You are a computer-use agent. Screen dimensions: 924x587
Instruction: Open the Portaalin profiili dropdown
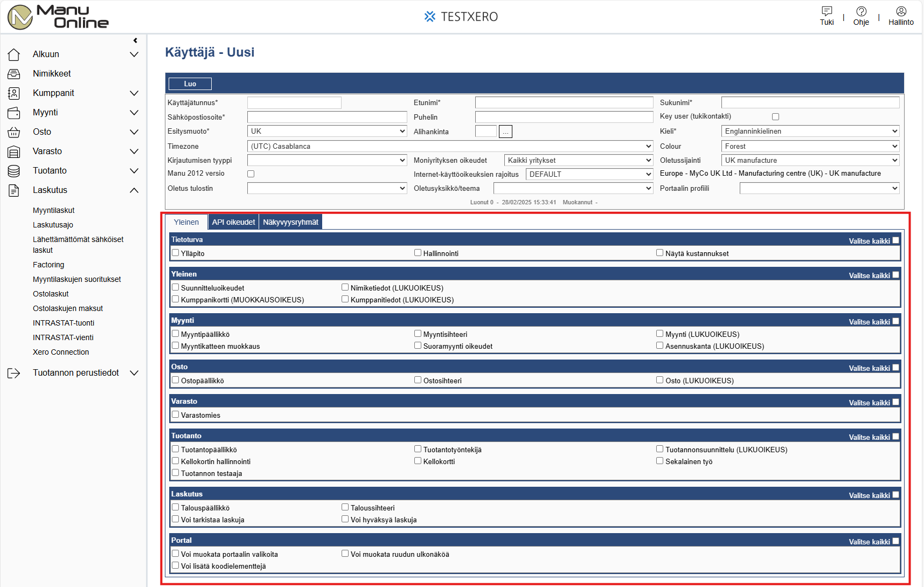click(819, 188)
